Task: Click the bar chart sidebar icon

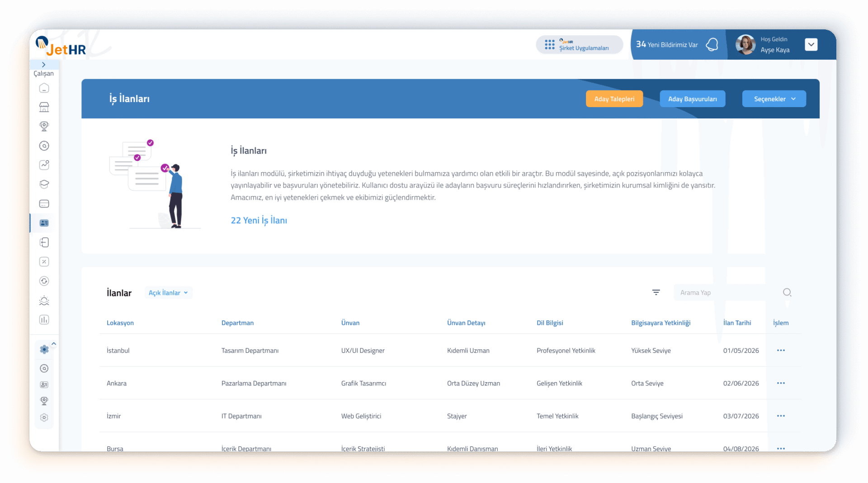Action: coord(44,320)
